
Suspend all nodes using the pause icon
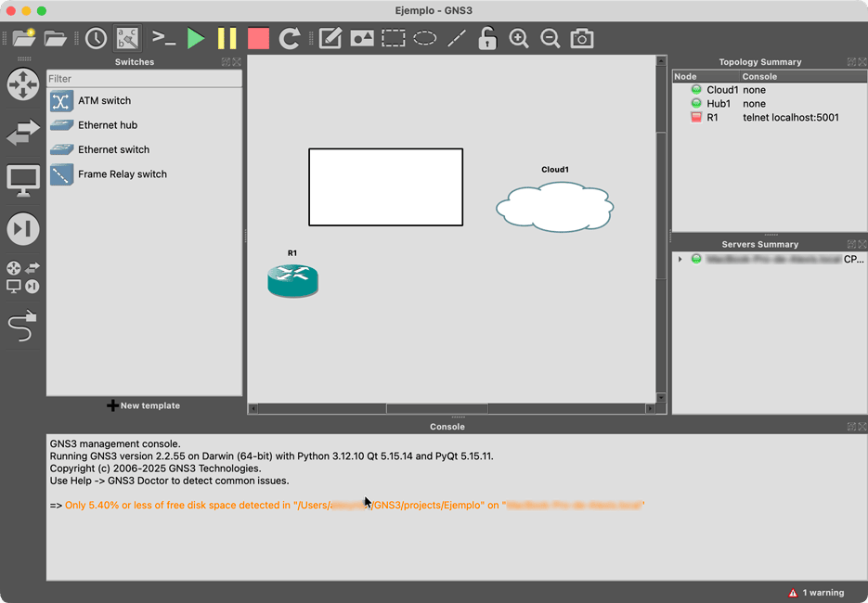coord(227,38)
